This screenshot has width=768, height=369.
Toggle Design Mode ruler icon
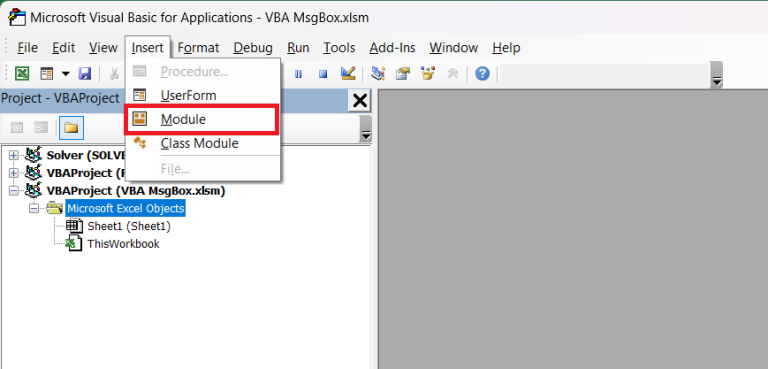[348, 74]
